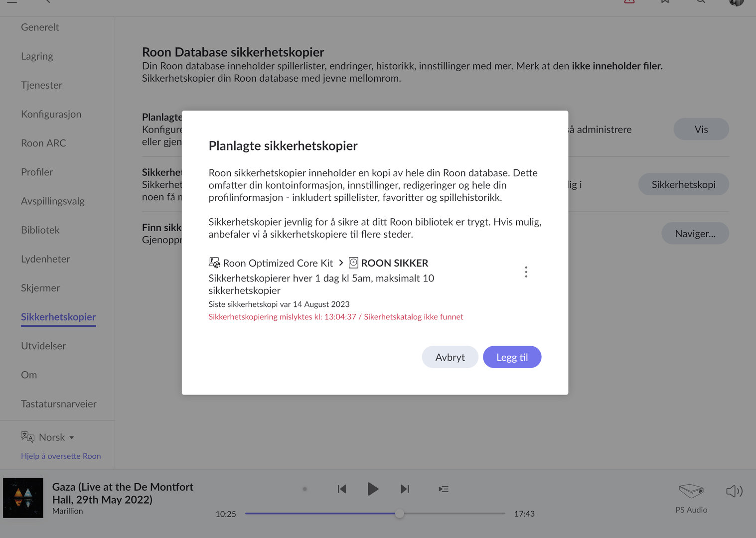Click the red backup failed error message
Screen dimensions: 756x538
tap(336, 317)
